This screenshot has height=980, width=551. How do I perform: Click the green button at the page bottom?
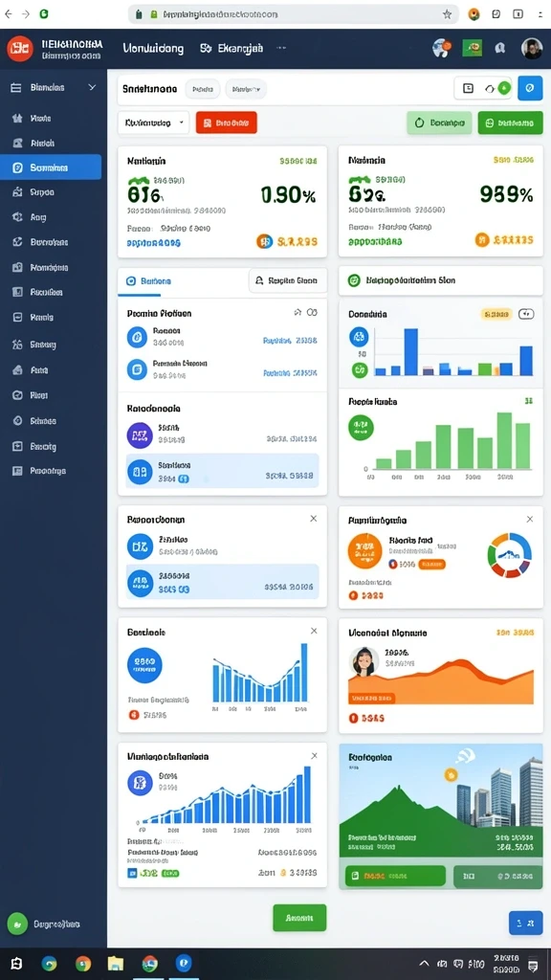[x=299, y=918]
